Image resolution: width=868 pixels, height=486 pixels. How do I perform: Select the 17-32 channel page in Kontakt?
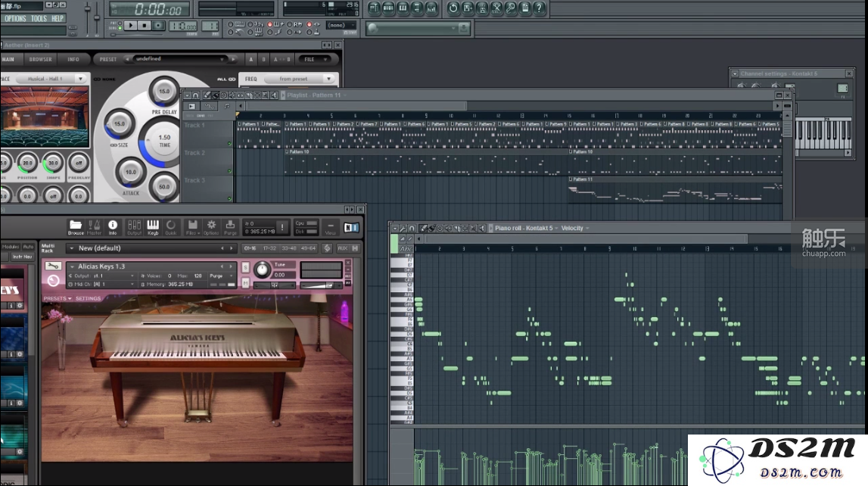[x=269, y=248]
